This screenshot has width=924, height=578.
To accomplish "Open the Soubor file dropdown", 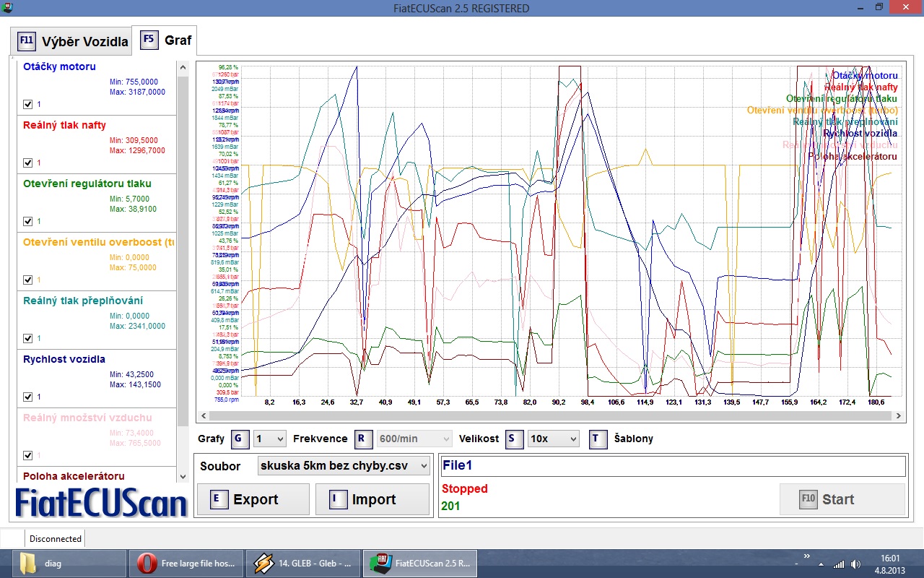I will (x=344, y=466).
